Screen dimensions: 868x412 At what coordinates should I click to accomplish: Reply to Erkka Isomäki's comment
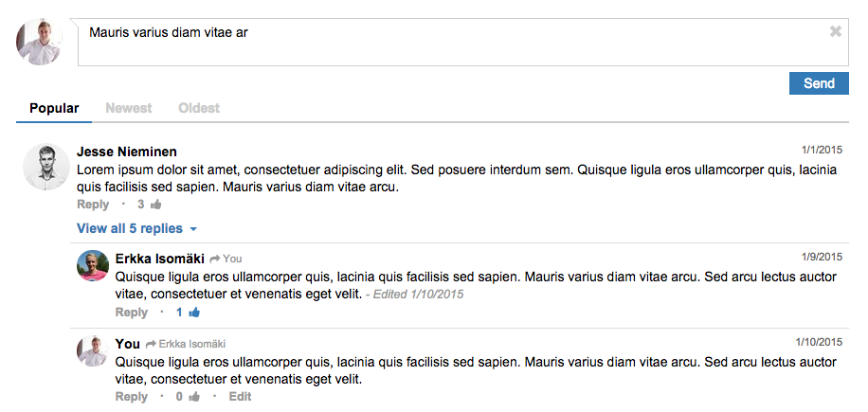click(x=131, y=313)
